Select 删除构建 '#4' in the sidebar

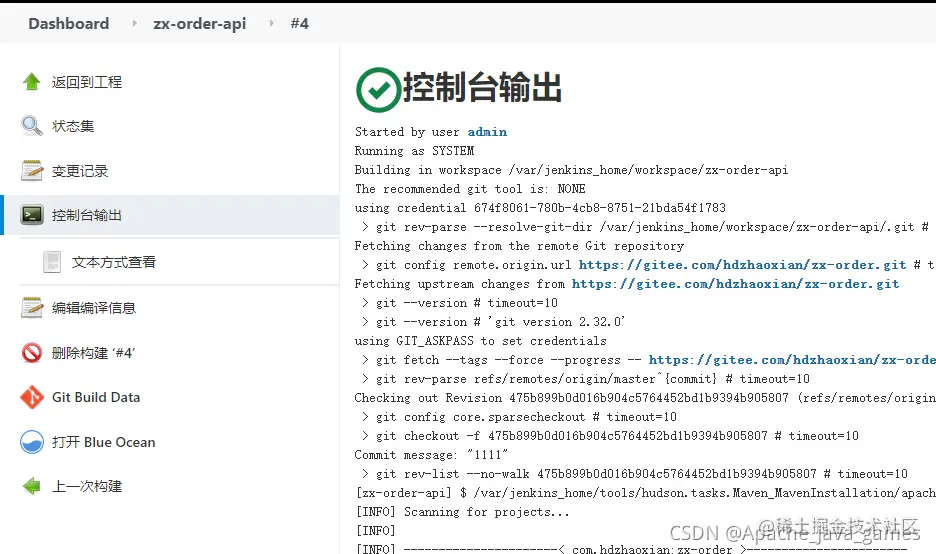[94, 353]
